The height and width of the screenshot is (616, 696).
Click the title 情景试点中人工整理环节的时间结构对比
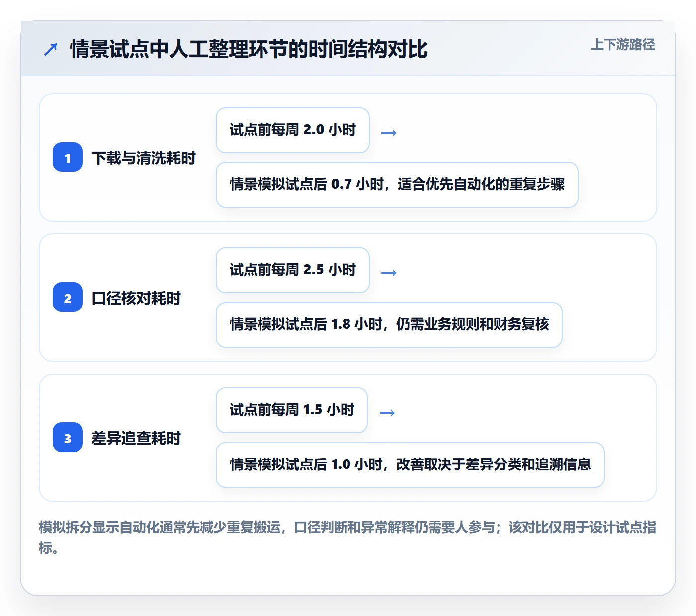click(249, 49)
